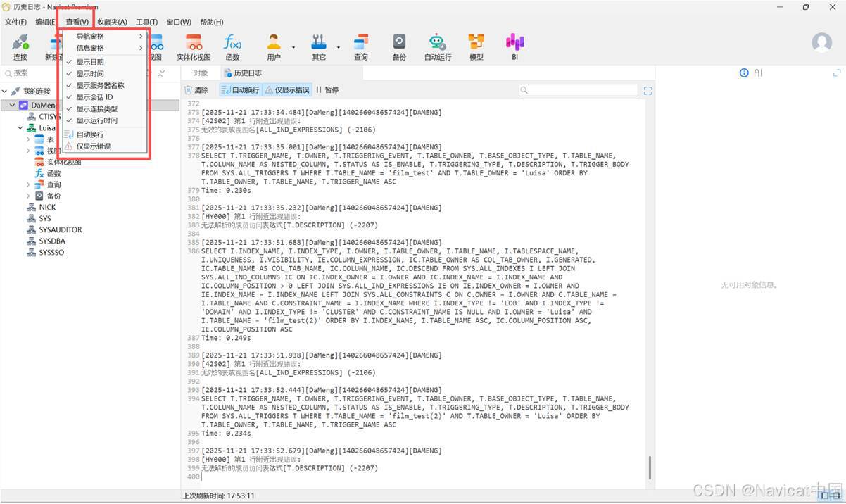The width and height of the screenshot is (846, 504).
Task: Collapse the Luisa schema node
Action: click(20, 128)
